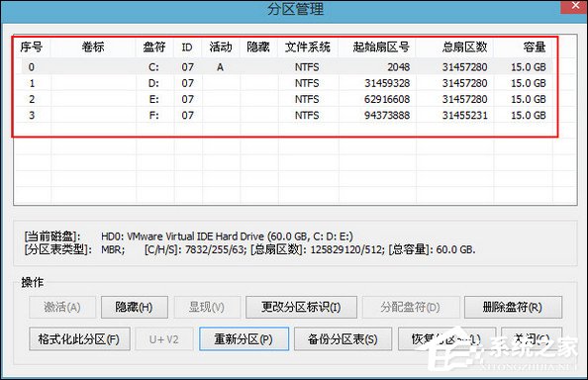588x380 pixels.
Task: Click the 删除盘符(R) button
Action: (513, 308)
